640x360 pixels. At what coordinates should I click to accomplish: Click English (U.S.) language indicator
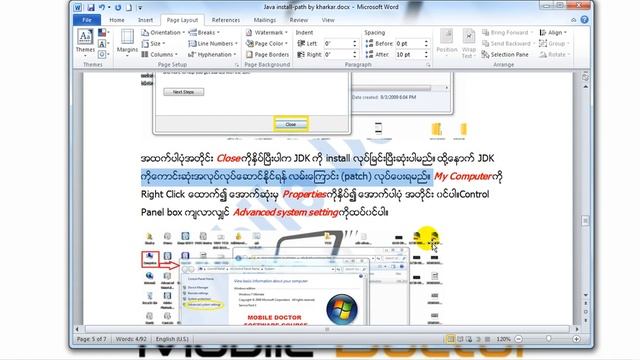[172, 339]
